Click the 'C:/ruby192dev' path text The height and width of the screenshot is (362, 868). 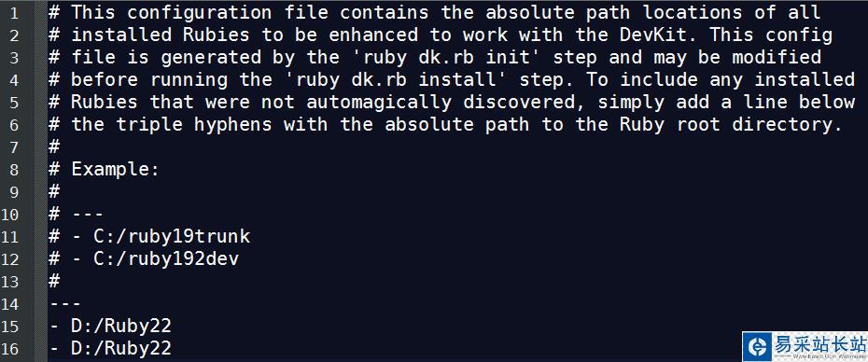[166, 259]
